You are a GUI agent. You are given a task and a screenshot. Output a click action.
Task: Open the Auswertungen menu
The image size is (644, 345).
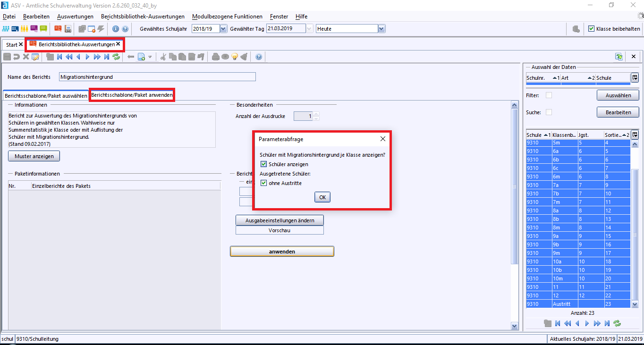click(75, 17)
